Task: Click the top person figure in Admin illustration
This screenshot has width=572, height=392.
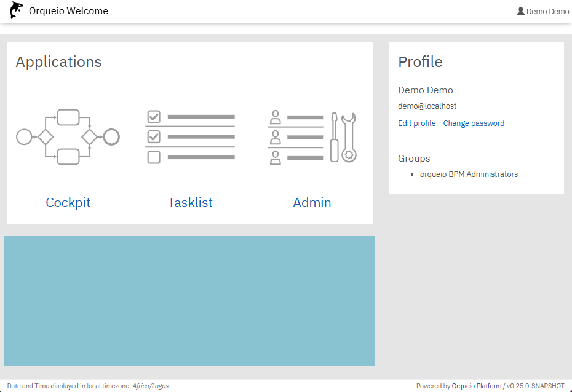Action: (276, 116)
